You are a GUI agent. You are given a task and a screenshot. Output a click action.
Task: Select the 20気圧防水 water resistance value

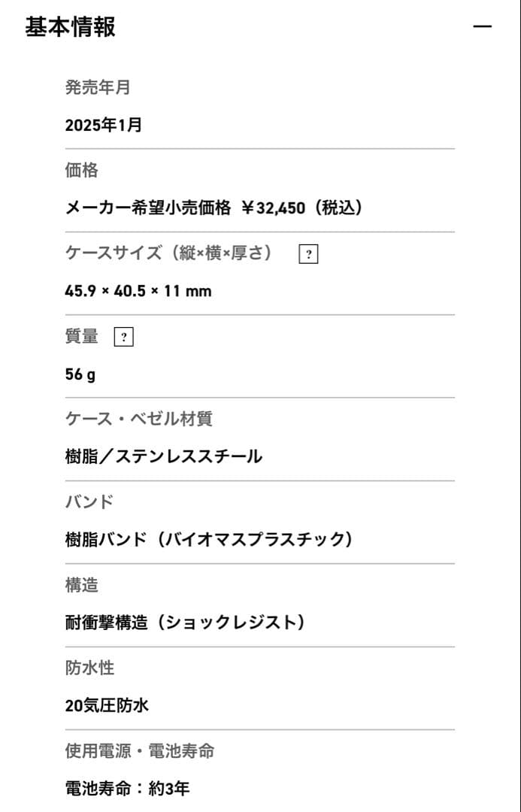[x=106, y=705]
